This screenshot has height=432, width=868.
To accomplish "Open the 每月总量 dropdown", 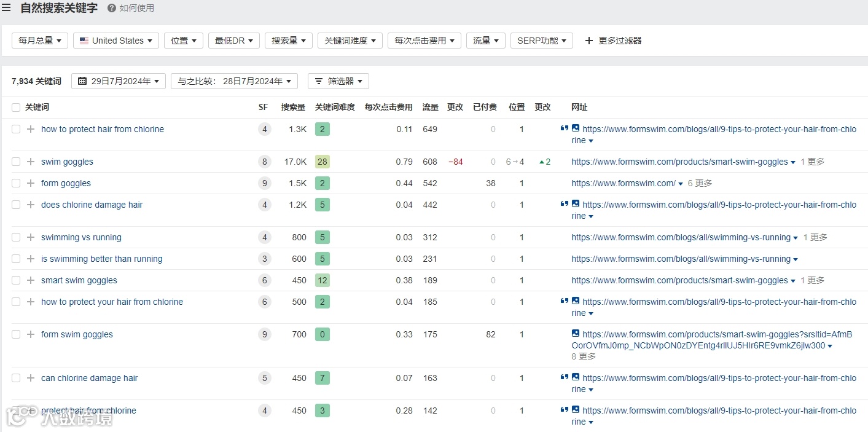I will (40, 41).
